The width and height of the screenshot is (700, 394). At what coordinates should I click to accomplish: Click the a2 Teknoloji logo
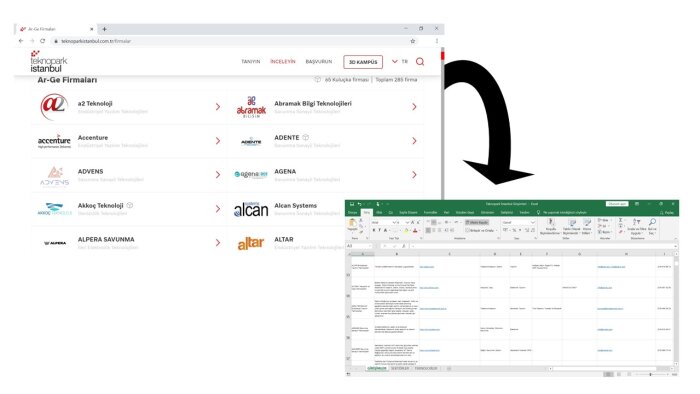54,107
